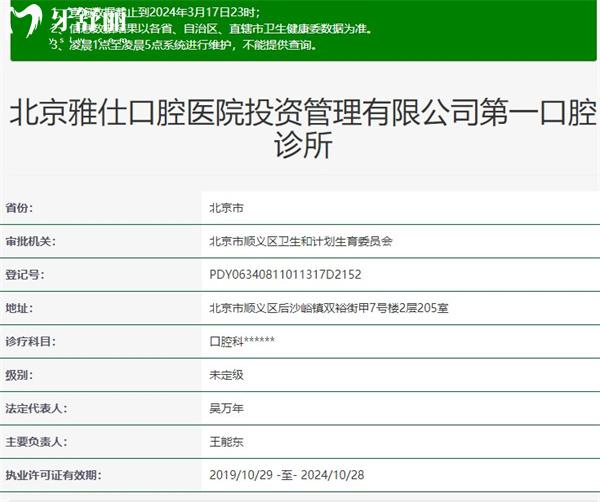Image resolution: width=600 pixels, height=502 pixels.
Task: Select legal representative name 吴万年
Action: 226,408
